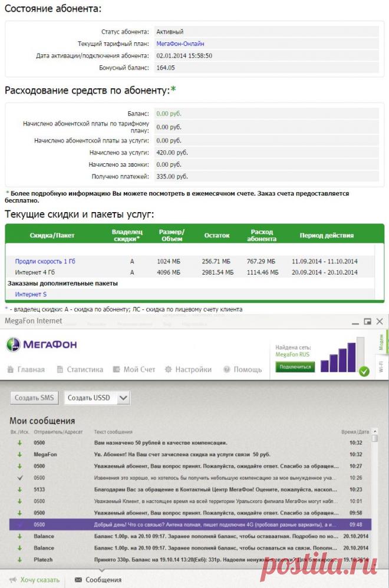Image resolution: width=389 pixels, height=588 pixels.
Task: Switch to the Wi-Fi side tab
Action: pyautogui.click(x=381, y=368)
